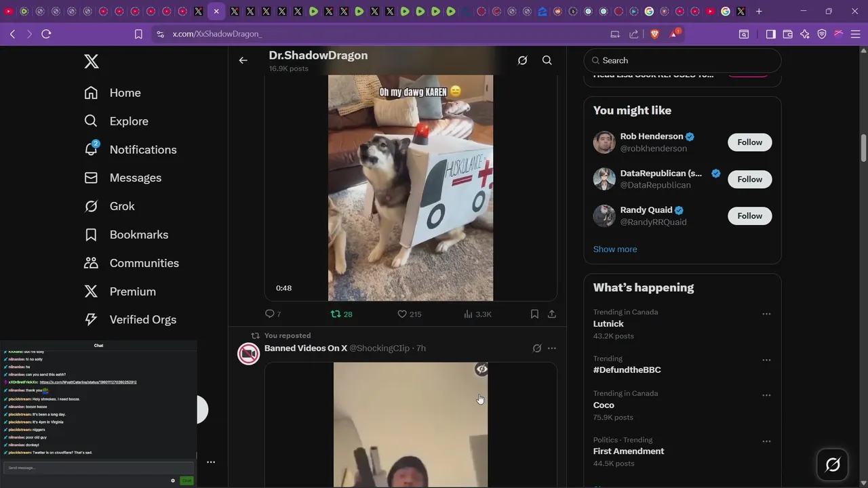868x488 pixels.
Task: Click the X logo in left sidebar
Action: tap(92, 61)
